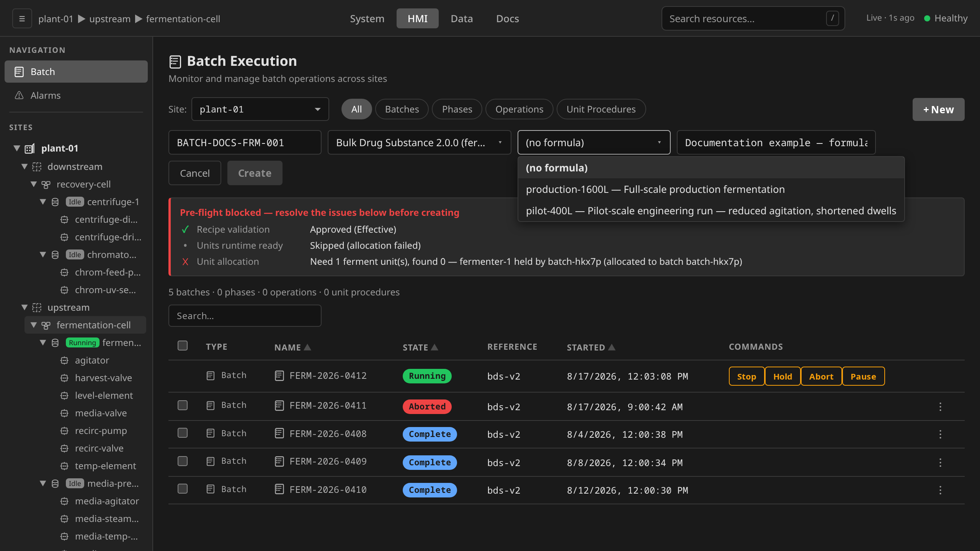Click the harvest-valve equipment icon
Viewport: 980px width, 551px height.
[x=64, y=378]
